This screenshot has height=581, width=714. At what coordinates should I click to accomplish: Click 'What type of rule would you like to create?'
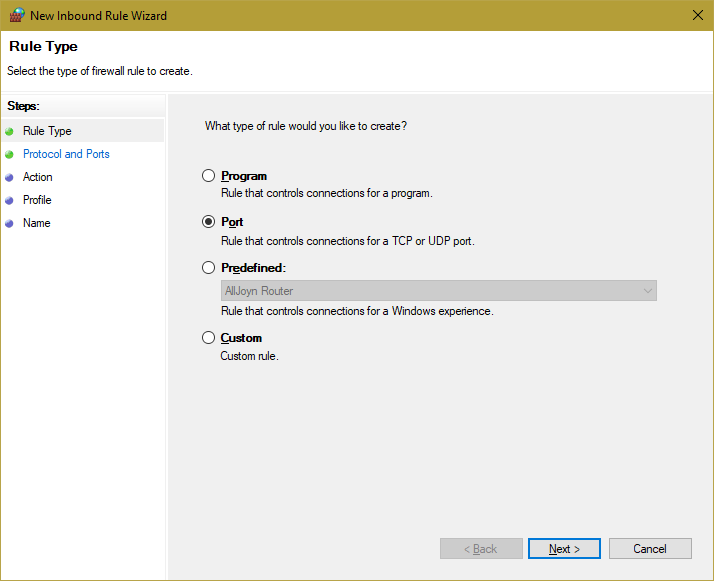(306, 126)
